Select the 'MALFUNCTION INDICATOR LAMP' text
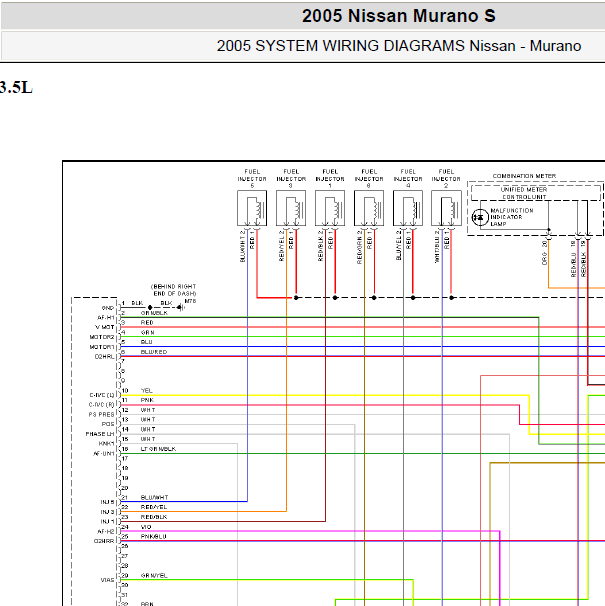This screenshot has height=606, width=605. pyautogui.click(x=512, y=217)
